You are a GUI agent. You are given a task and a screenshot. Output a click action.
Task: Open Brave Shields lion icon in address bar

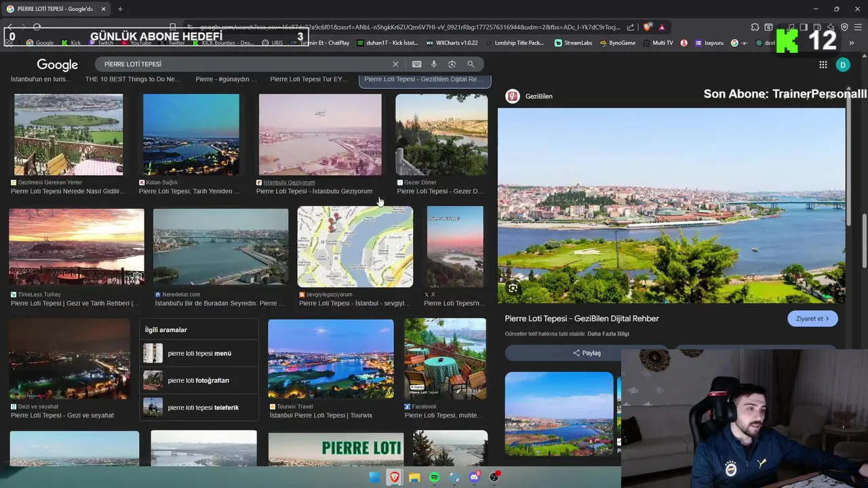tap(648, 27)
